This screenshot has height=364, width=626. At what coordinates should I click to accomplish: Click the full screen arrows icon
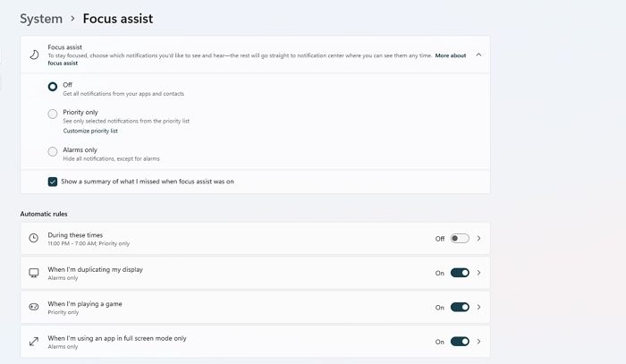pyautogui.click(x=34, y=342)
